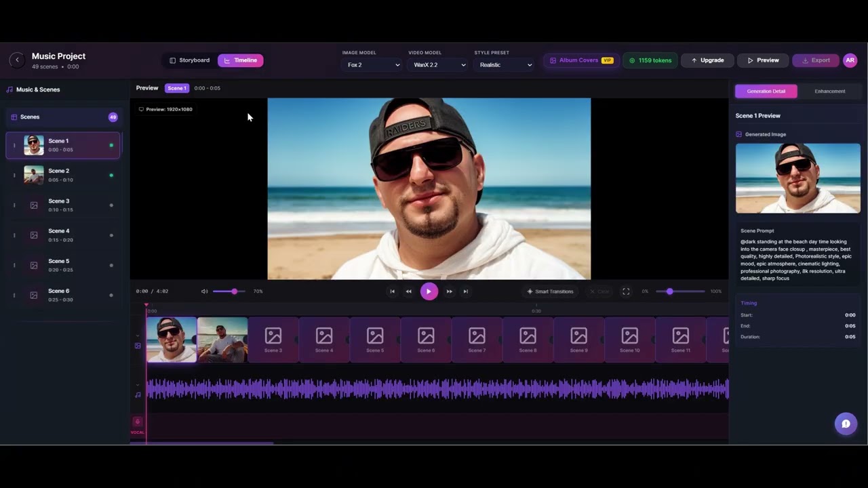Select Scene 2 row in scenes list

63,175
